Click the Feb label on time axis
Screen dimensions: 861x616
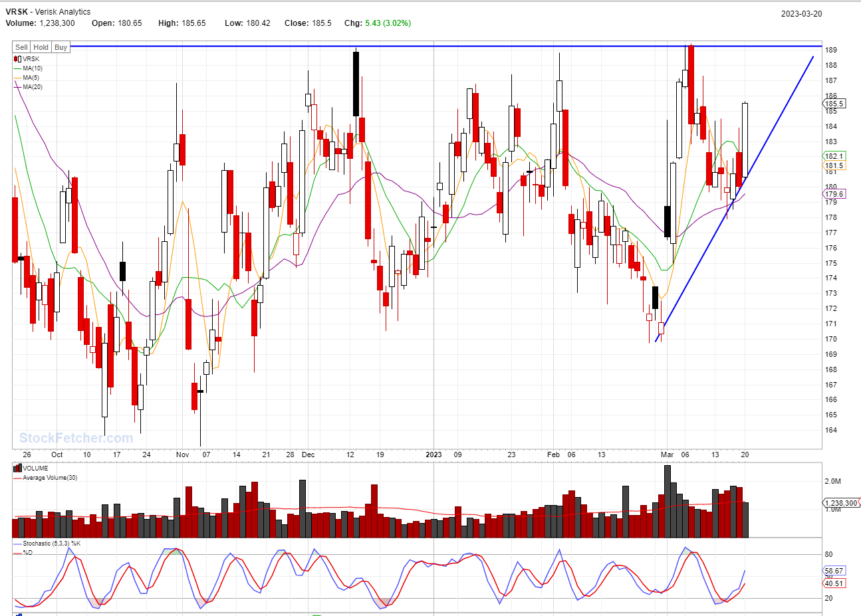coord(553,455)
